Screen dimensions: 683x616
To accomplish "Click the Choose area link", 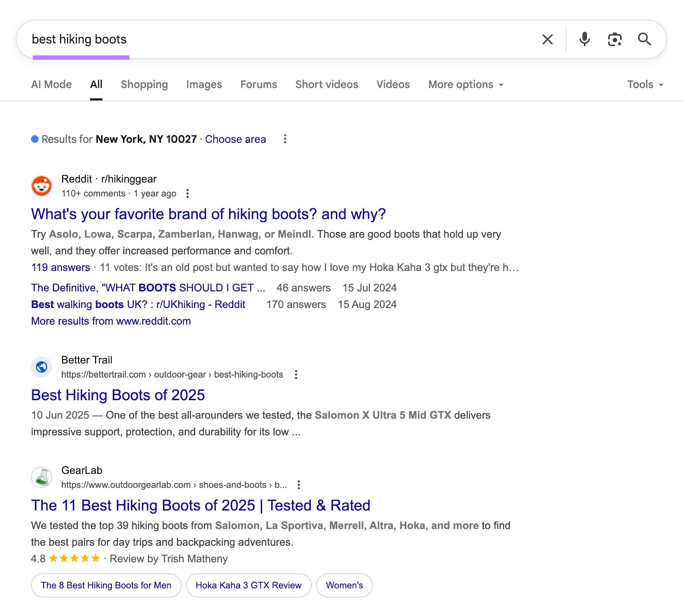I will point(235,139).
